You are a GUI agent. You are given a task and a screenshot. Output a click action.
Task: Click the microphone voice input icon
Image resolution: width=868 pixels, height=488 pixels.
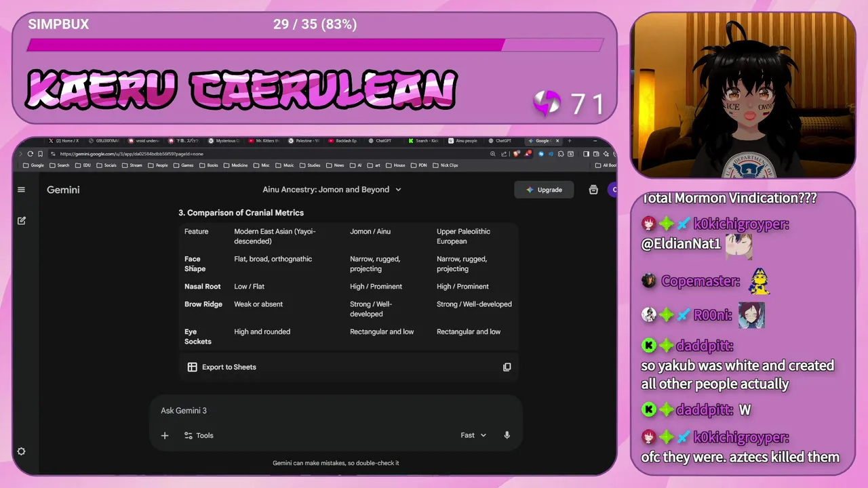pos(507,435)
